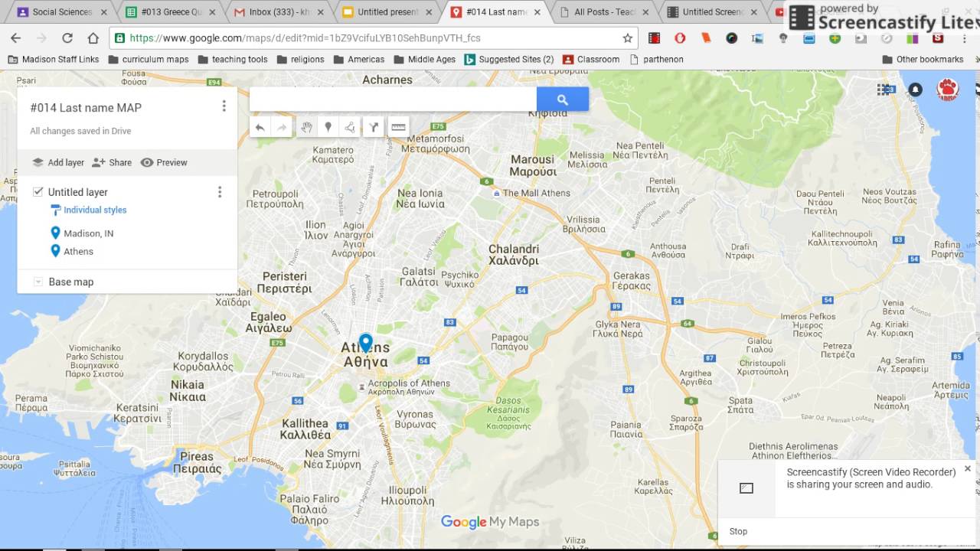The height and width of the screenshot is (551, 980).
Task: Open the Other bookmarks folder
Action: pos(923,59)
